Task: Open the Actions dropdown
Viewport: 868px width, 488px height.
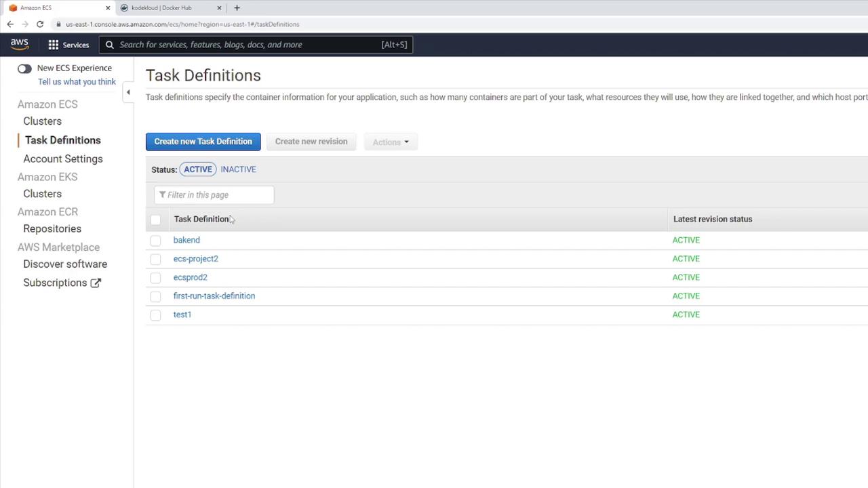Action: (x=391, y=142)
